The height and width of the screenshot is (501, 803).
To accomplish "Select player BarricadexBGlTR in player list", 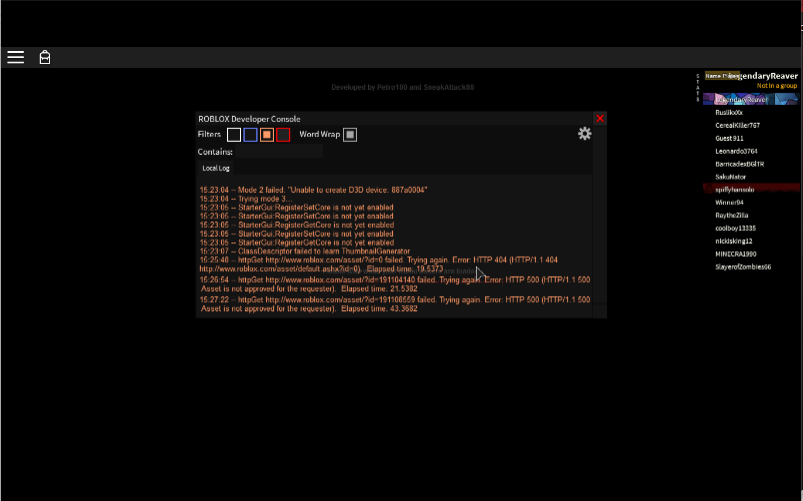I will tap(739, 164).
